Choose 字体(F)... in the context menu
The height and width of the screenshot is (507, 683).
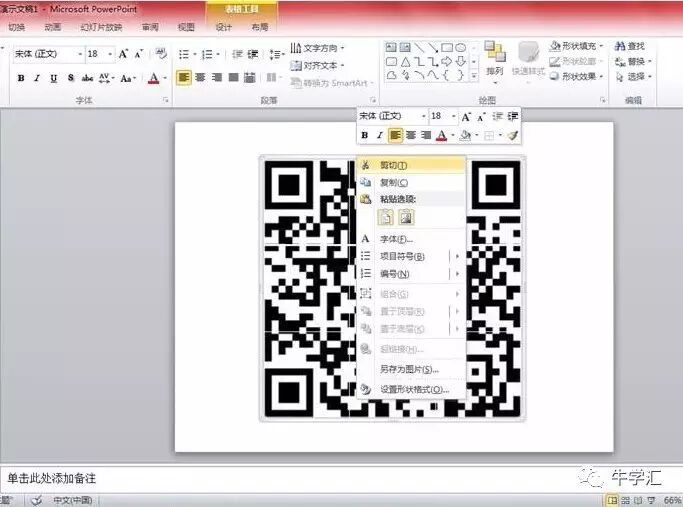pos(411,239)
